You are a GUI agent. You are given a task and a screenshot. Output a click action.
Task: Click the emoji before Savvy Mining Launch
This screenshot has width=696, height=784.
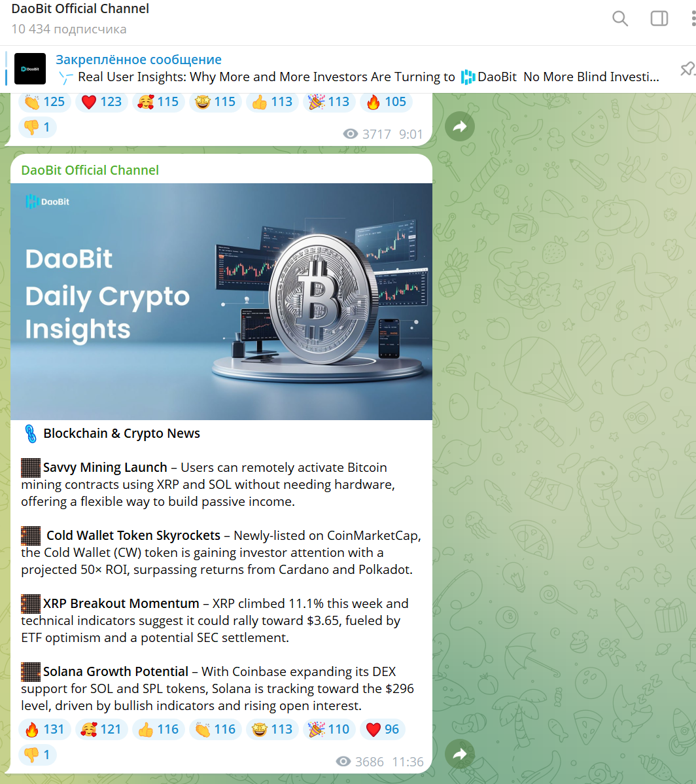tap(31, 468)
